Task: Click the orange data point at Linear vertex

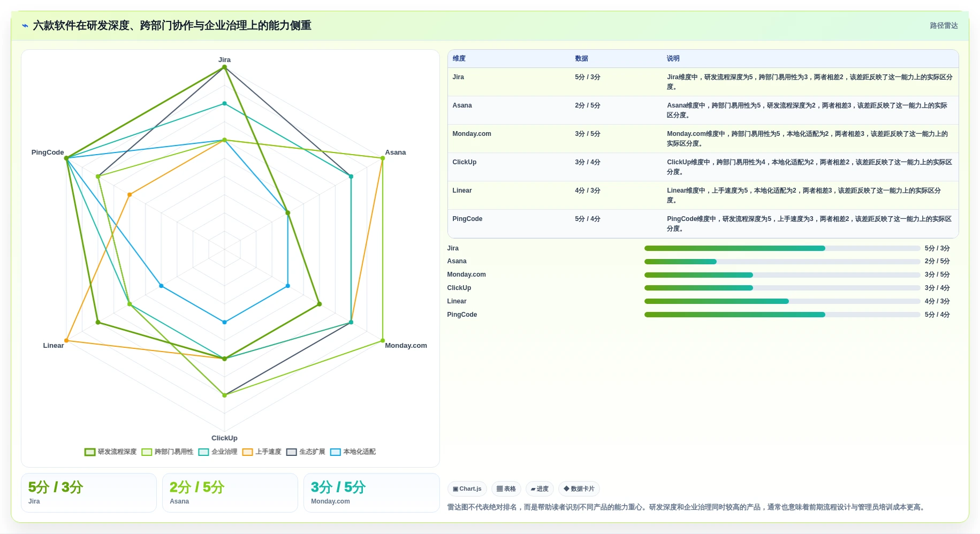Action: pyautogui.click(x=66, y=340)
